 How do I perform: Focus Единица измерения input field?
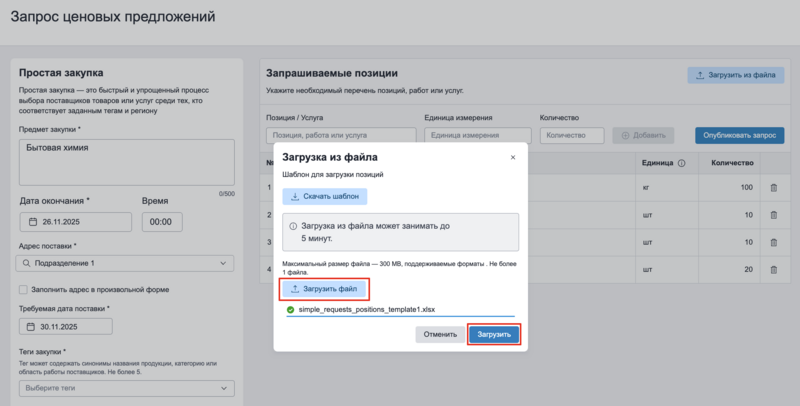click(x=478, y=135)
